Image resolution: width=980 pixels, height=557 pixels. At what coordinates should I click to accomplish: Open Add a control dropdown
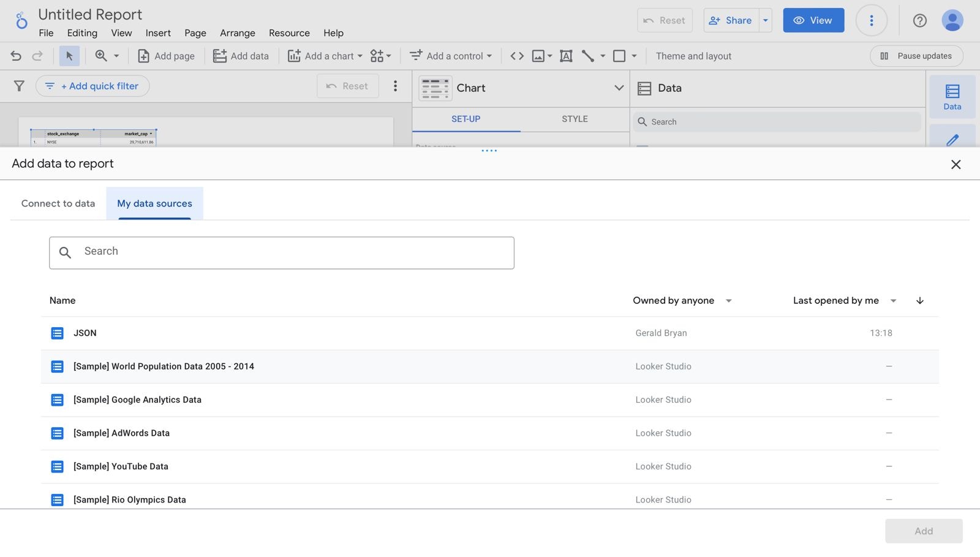pos(451,56)
